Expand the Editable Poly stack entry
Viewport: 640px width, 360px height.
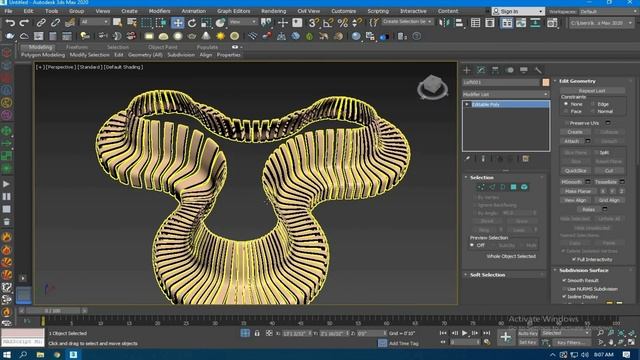[467, 104]
